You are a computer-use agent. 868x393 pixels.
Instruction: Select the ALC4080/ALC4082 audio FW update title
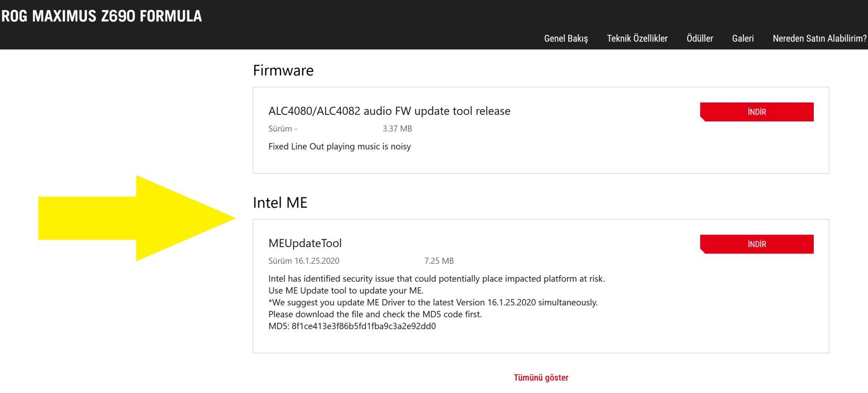(x=389, y=111)
